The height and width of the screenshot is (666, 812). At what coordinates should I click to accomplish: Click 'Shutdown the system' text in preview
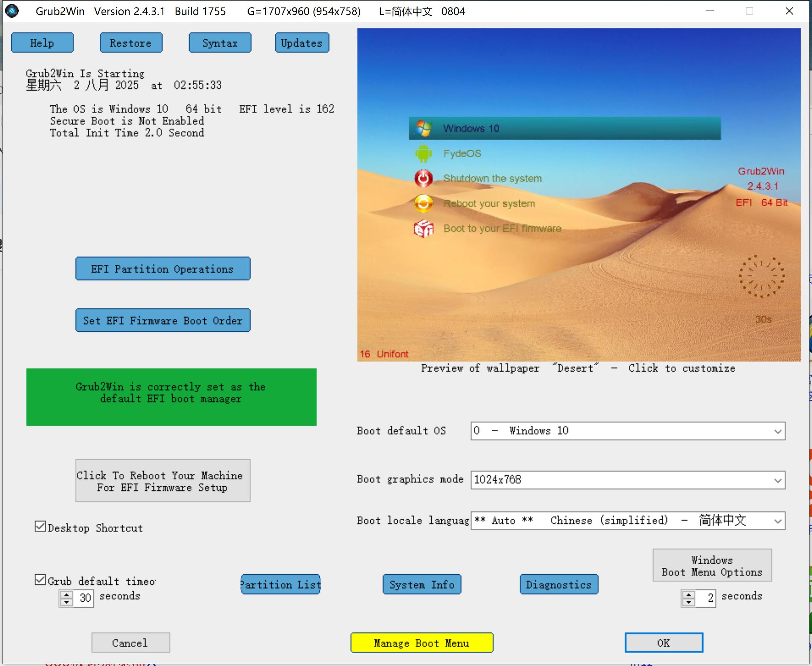coord(493,178)
